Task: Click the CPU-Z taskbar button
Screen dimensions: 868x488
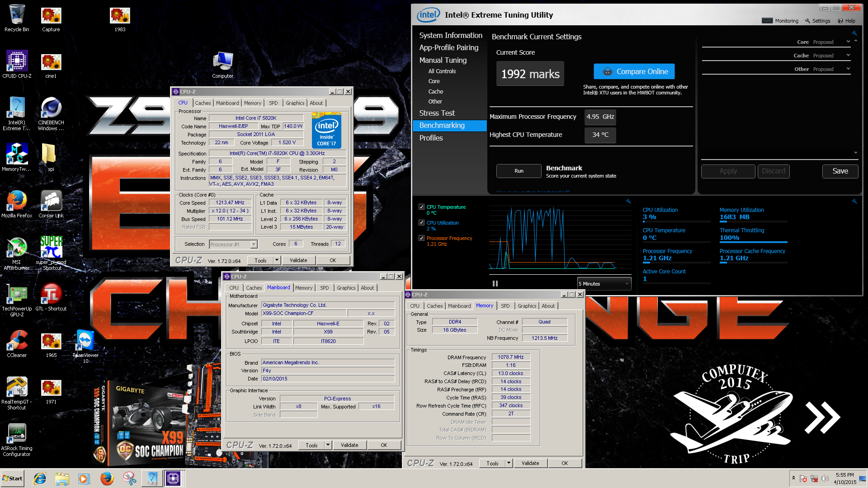Action: 173,479
